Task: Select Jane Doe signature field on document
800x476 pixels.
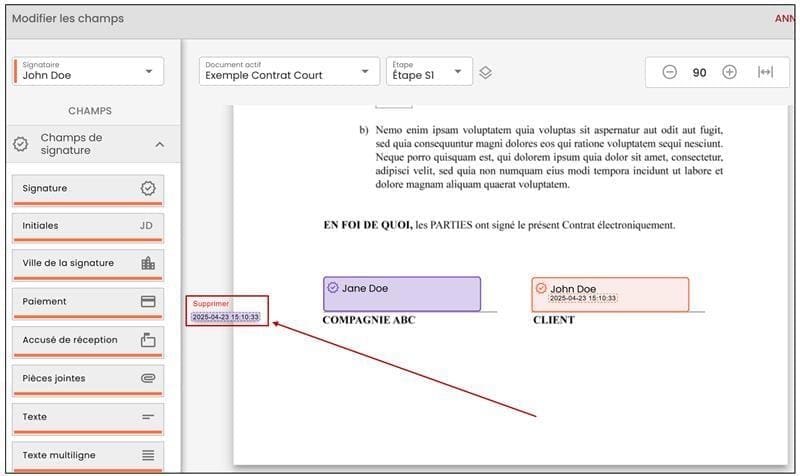Action: pyautogui.click(x=401, y=293)
